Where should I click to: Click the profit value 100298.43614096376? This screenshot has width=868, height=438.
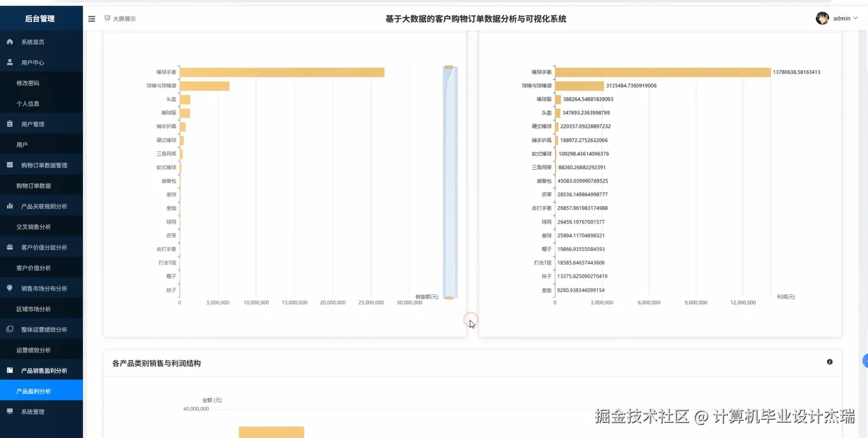[584, 154]
